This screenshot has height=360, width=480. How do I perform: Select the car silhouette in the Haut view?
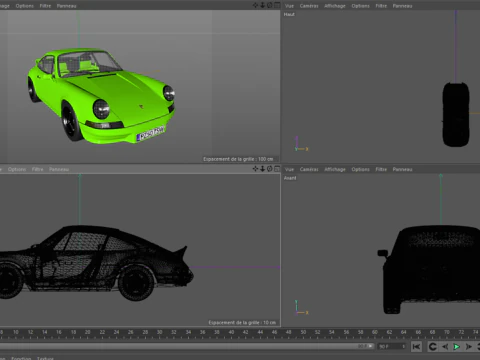point(456,114)
